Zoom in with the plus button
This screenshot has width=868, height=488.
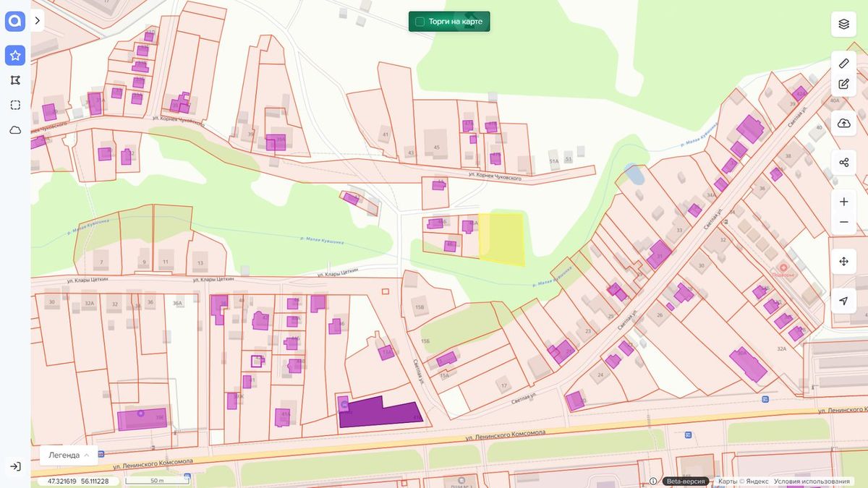[843, 202]
